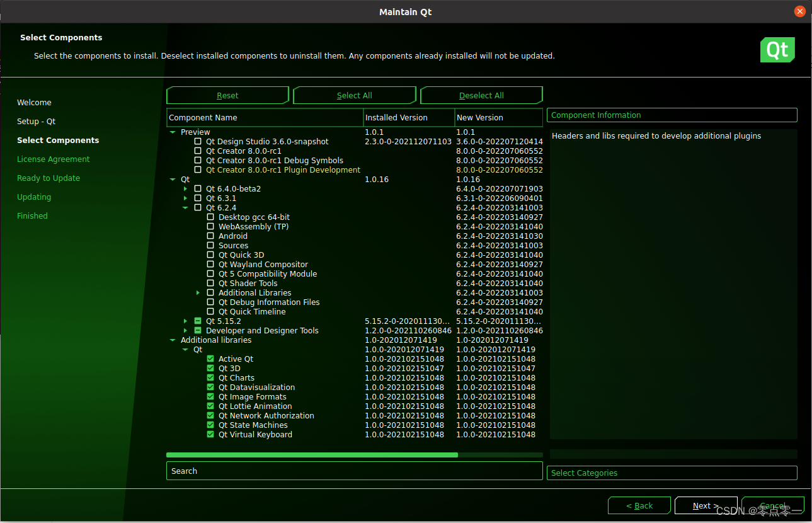The image size is (812, 523).
Task: Proceed with the Next button
Action: [706, 505]
